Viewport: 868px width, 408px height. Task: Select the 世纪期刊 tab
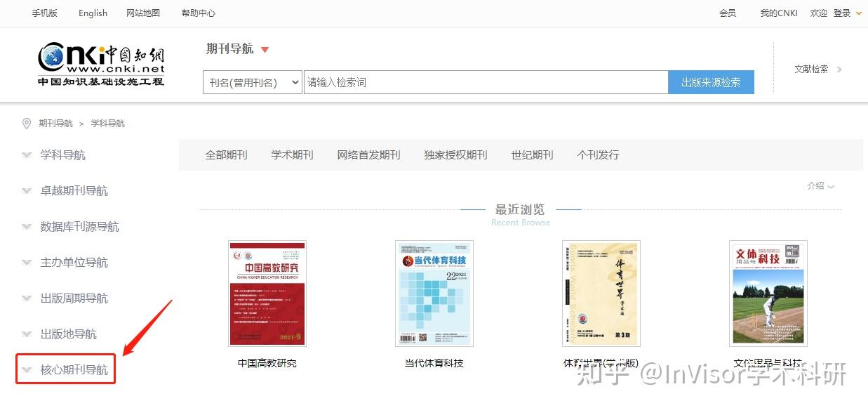532,155
